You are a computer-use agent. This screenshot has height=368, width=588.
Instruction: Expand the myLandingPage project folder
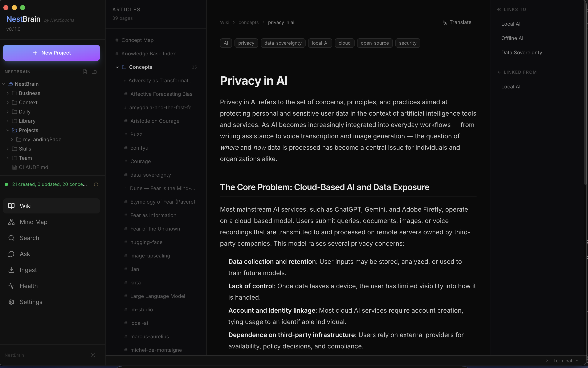pyautogui.click(x=12, y=139)
